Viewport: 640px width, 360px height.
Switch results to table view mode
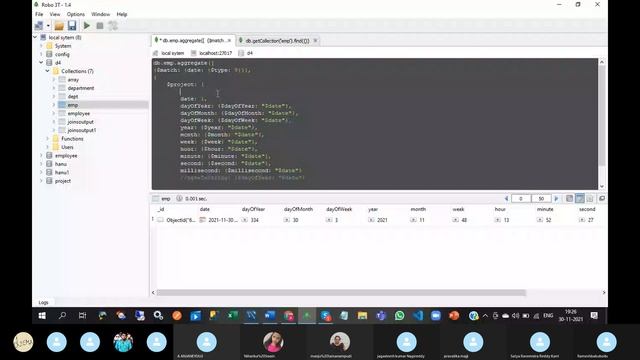pos(580,198)
